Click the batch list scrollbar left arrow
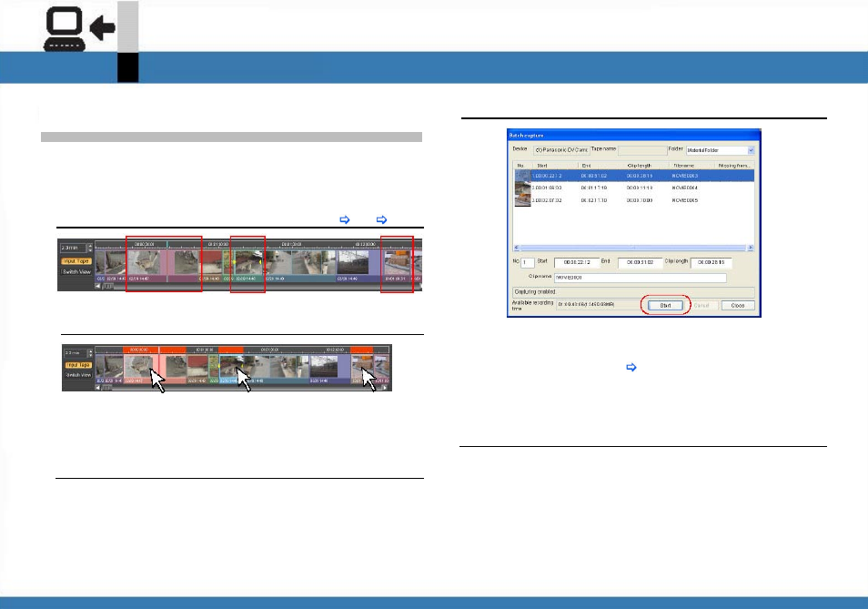 point(517,248)
